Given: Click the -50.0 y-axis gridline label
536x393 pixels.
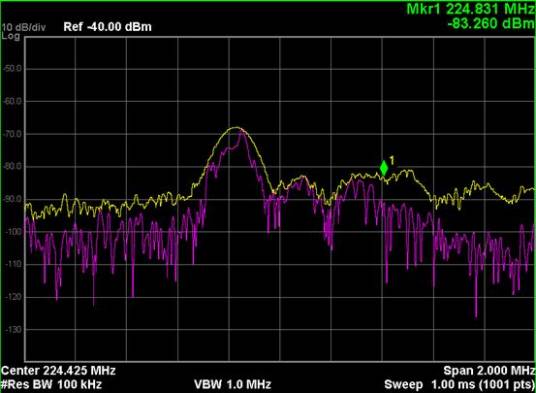Looking at the screenshot, I should point(13,69).
